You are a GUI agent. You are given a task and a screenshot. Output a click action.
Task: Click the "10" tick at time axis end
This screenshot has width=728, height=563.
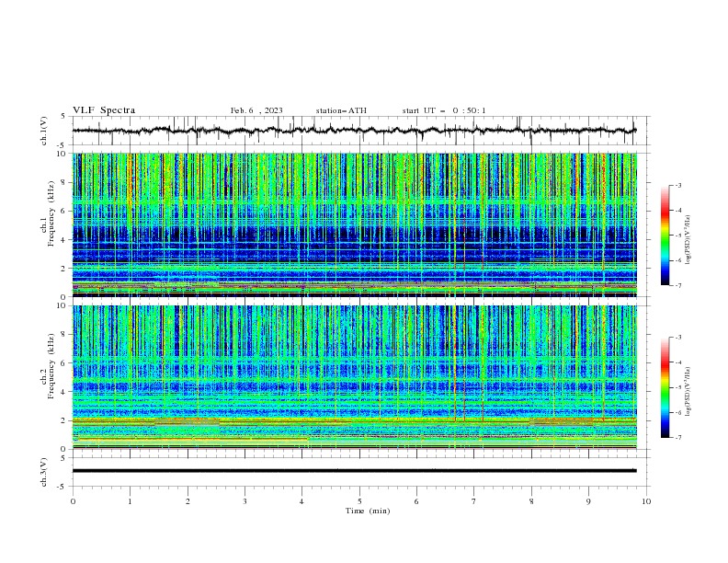646,501
